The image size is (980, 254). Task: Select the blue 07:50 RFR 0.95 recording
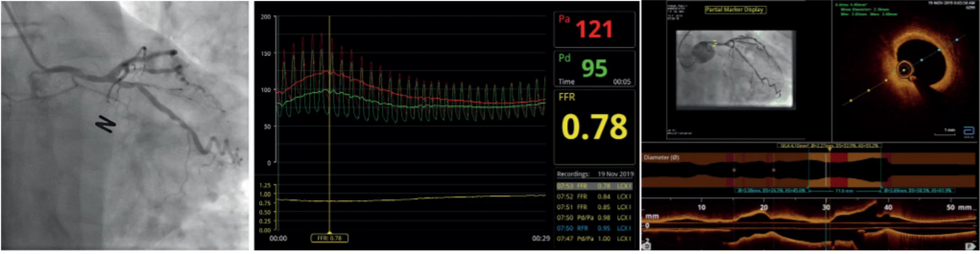click(x=595, y=228)
